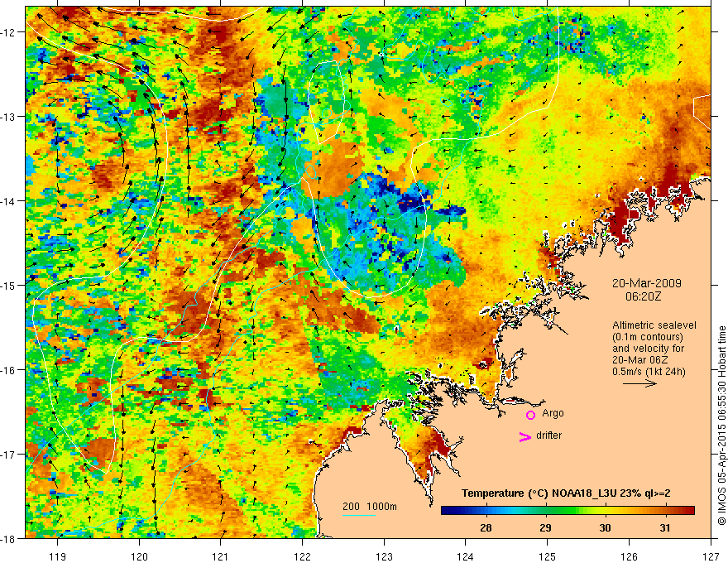
Task: Click the IMOS copyright timestamp text
Action: (721, 425)
